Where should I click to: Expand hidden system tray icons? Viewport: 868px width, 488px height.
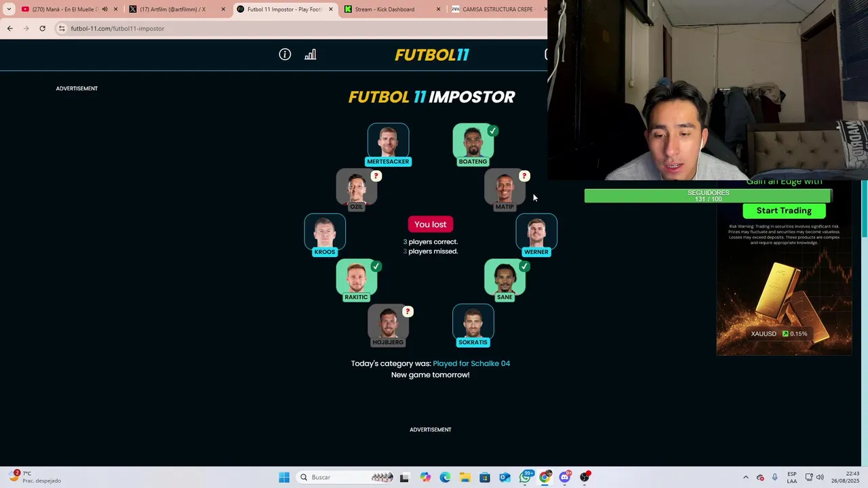tap(746, 477)
